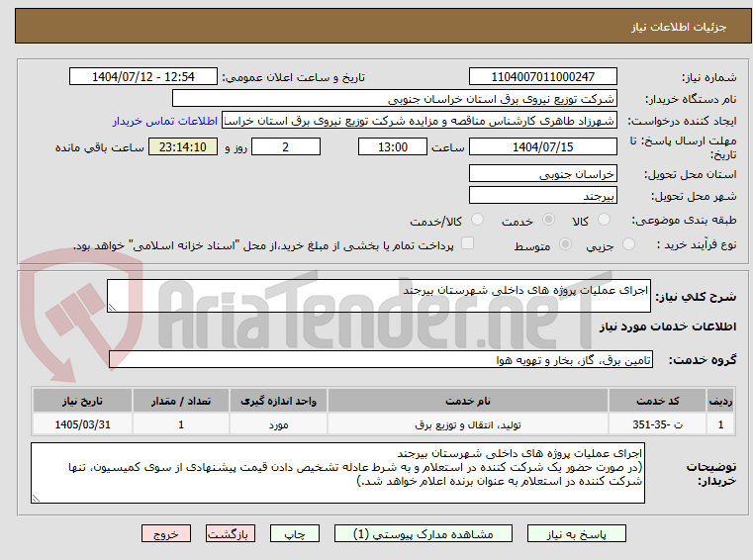Select the کالا radio button
The width and height of the screenshot is (753, 560).
pos(604,220)
